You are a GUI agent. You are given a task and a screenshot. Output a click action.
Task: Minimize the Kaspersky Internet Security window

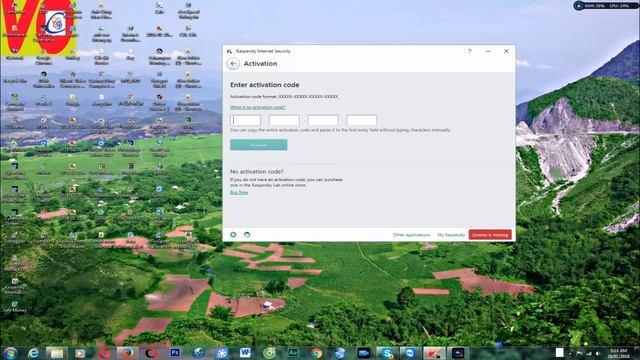(x=488, y=51)
